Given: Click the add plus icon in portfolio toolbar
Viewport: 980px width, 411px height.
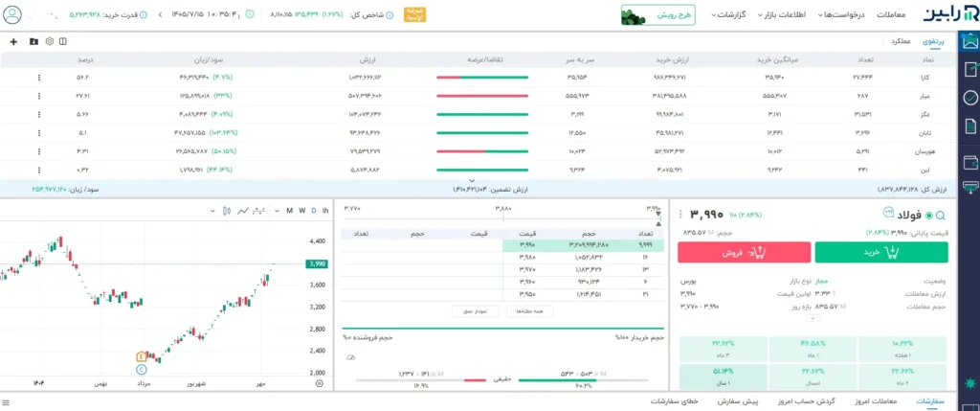Looking at the screenshot, I should pos(13,42).
